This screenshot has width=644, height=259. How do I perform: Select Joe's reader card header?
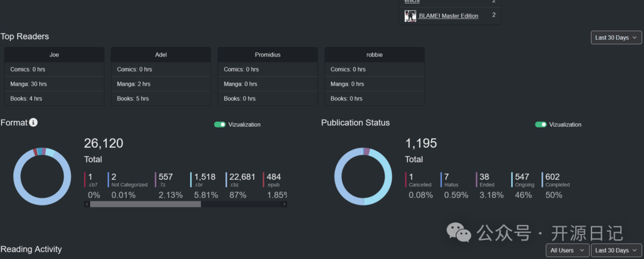pyautogui.click(x=54, y=55)
